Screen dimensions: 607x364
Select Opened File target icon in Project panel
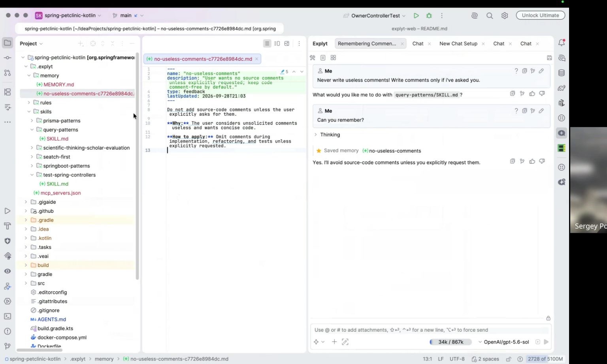93,43
